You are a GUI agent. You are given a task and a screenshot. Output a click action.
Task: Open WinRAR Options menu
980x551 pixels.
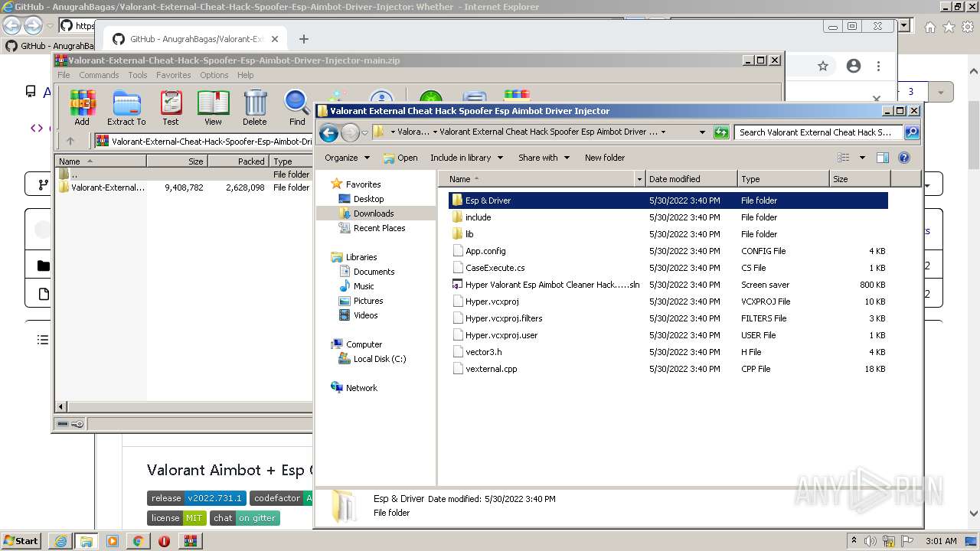click(214, 75)
